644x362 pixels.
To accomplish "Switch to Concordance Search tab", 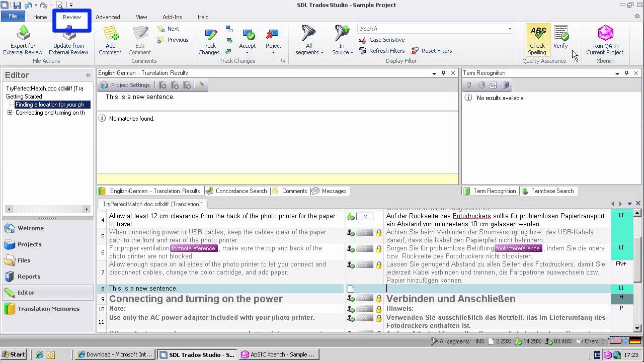I will pyautogui.click(x=236, y=191).
